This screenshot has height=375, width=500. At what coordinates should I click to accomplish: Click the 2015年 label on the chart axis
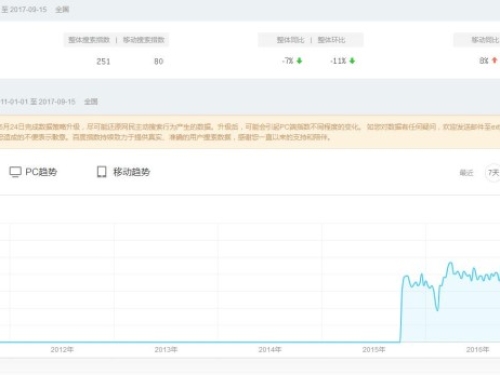374,350
